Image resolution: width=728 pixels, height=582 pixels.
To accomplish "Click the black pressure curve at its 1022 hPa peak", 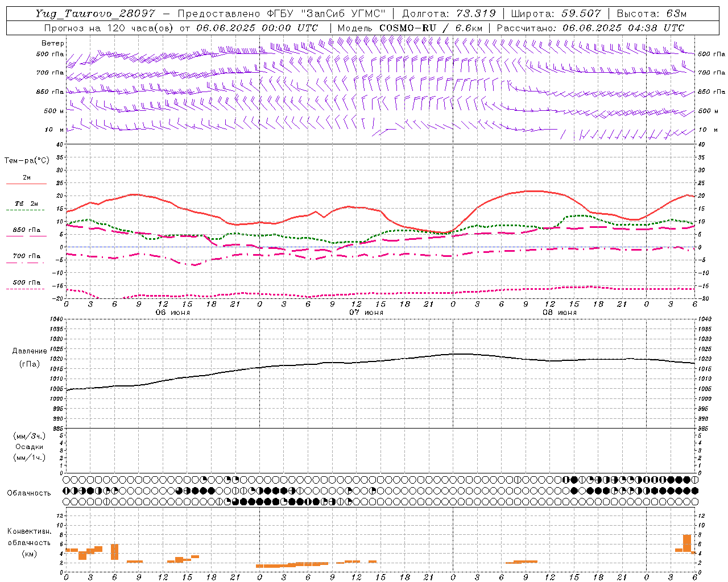I will coord(461,354).
